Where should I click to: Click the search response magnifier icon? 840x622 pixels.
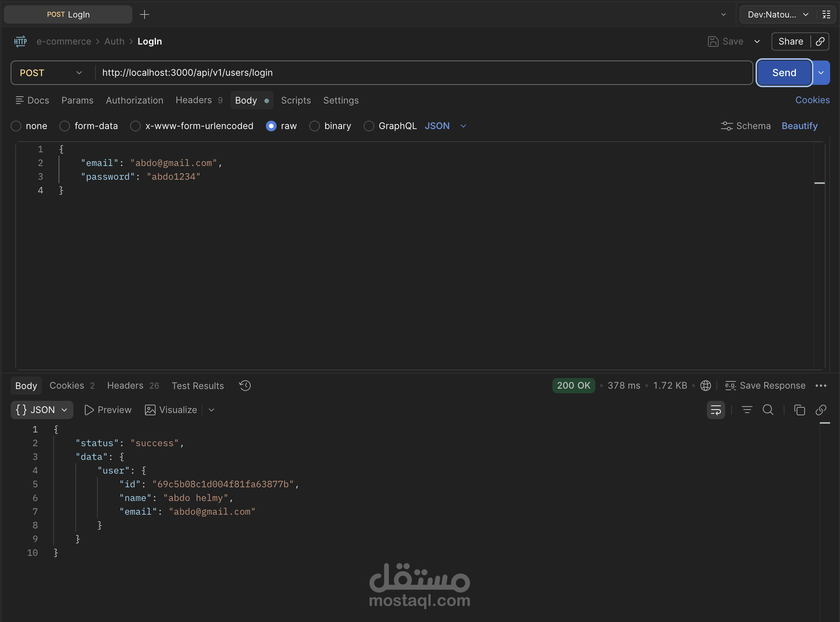[x=768, y=410]
